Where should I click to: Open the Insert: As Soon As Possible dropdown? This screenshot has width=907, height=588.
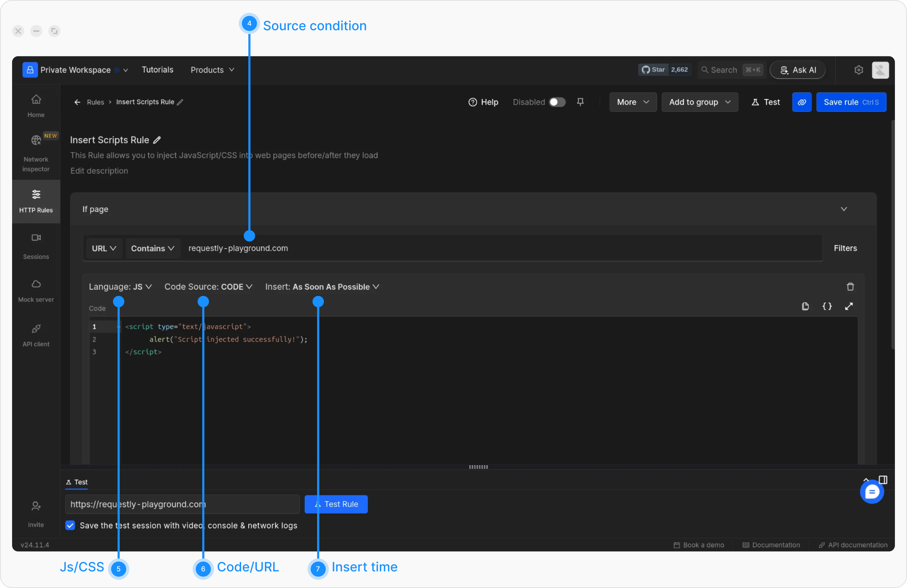[322, 286]
